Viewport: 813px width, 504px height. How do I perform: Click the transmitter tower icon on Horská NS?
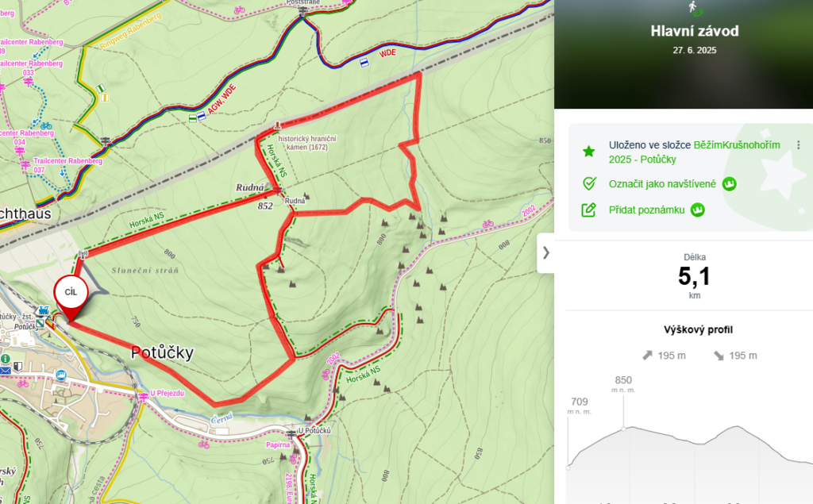point(83,254)
